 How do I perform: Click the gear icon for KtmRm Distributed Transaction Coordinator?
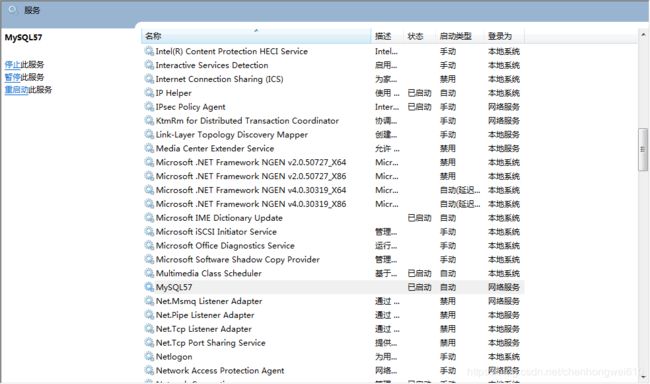[149, 121]
